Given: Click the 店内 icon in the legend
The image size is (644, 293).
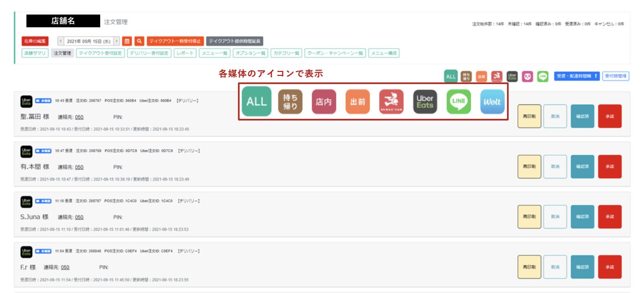Looking at the screenshot, I should click(324, 102).
